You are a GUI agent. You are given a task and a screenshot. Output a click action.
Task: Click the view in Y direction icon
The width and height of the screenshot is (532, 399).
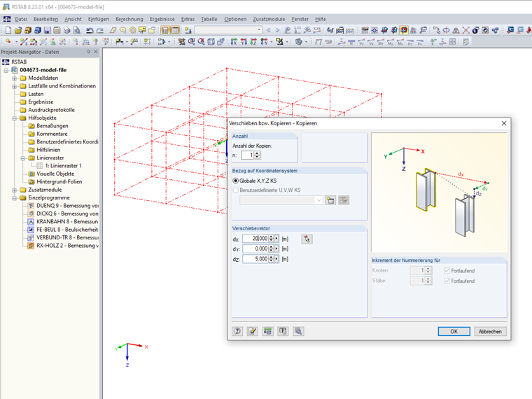point(244,42)
